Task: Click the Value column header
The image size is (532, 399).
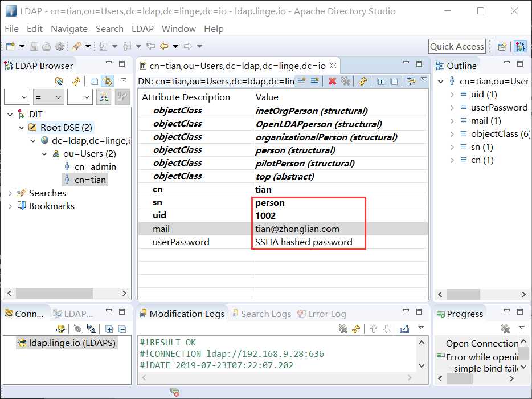Action: coord(267,97)
